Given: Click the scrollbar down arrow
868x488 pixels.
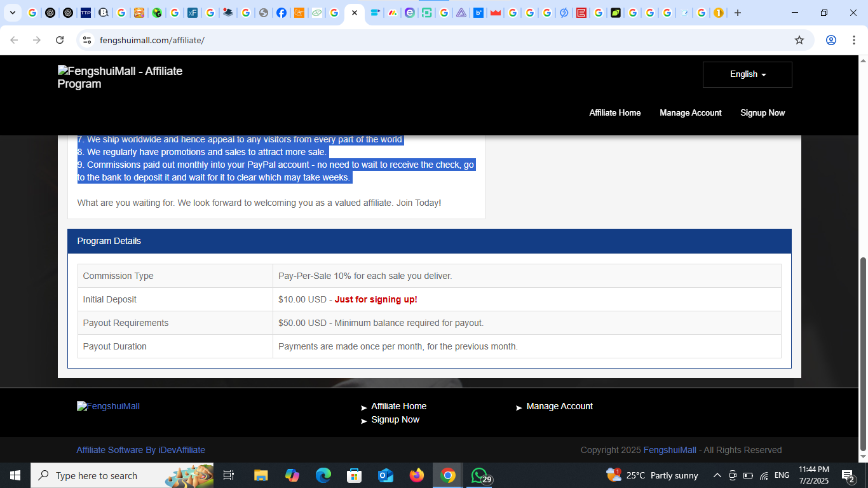Looking at the screenshot, I should [863, 457].
